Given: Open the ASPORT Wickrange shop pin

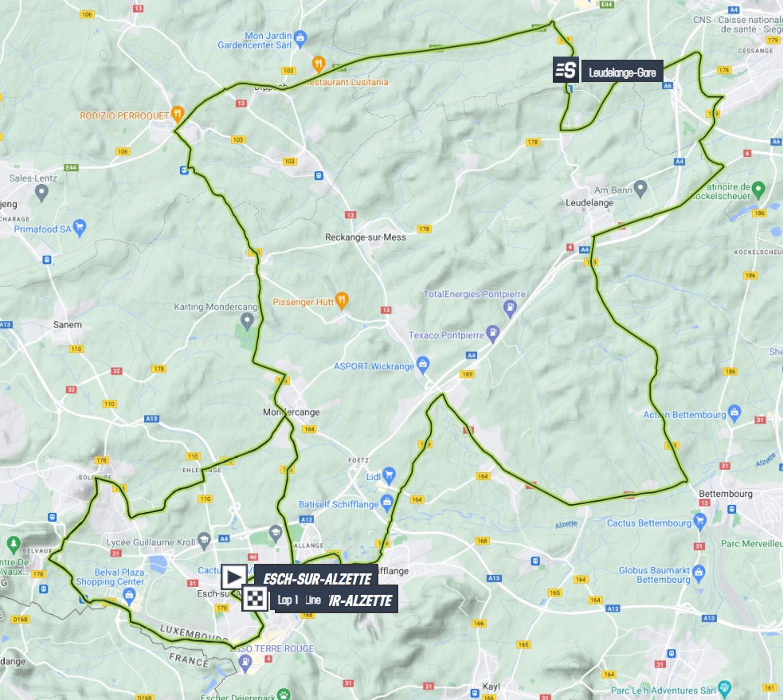Looking at the screenshot, I should (423, 365).
